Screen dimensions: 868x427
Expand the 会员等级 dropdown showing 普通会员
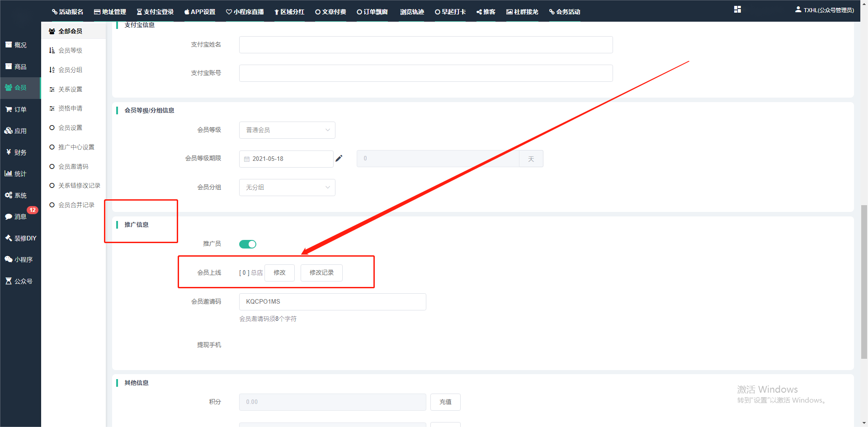pyautogui.click(x=287, y=130)
